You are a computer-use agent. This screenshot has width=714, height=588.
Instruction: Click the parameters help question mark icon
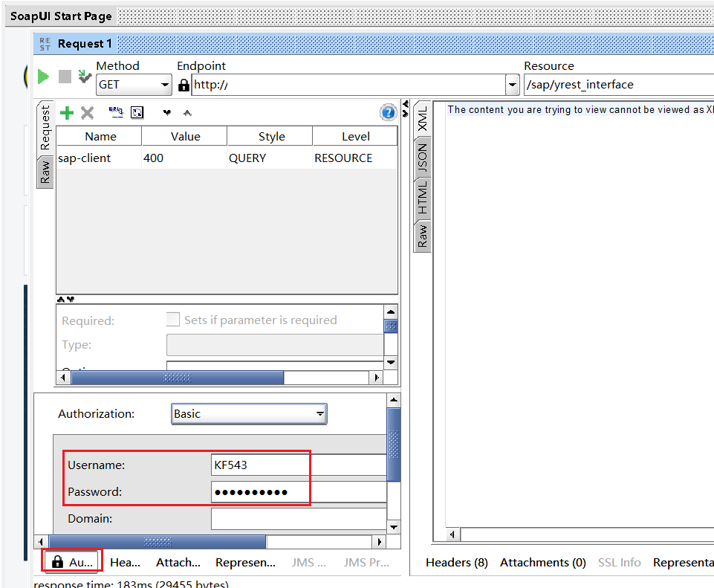click(x=388, y=113)
